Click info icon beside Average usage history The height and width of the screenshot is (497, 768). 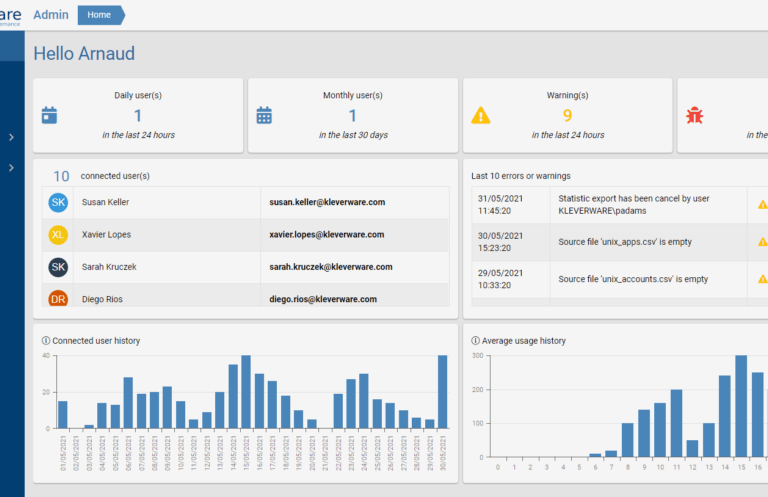475,340
